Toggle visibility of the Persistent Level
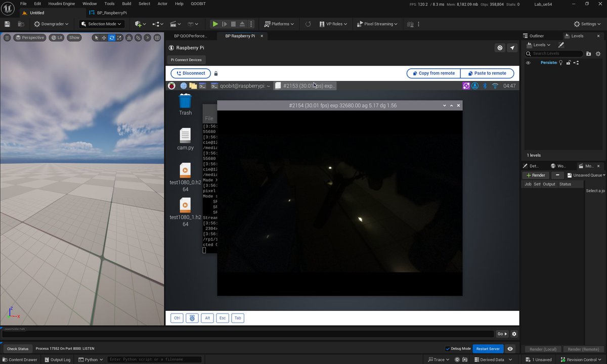This screenshot has height=364, width=607. pos(528,62)
